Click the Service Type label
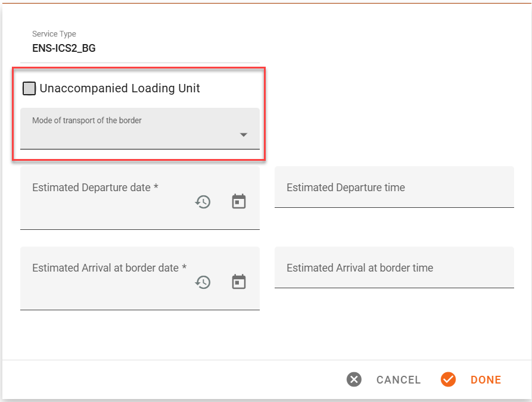The width and height of the screenshot is (532, 402). pos(54,34)
